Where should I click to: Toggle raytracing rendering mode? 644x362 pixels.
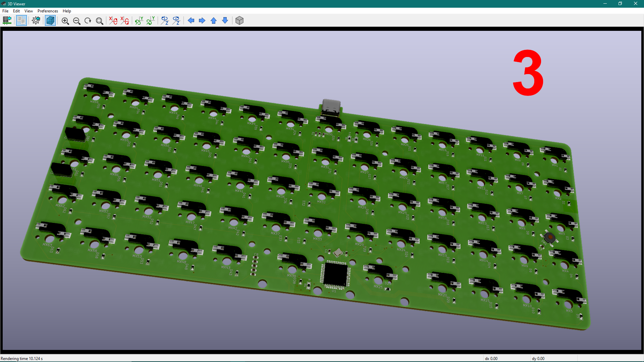tap(50, 20)
